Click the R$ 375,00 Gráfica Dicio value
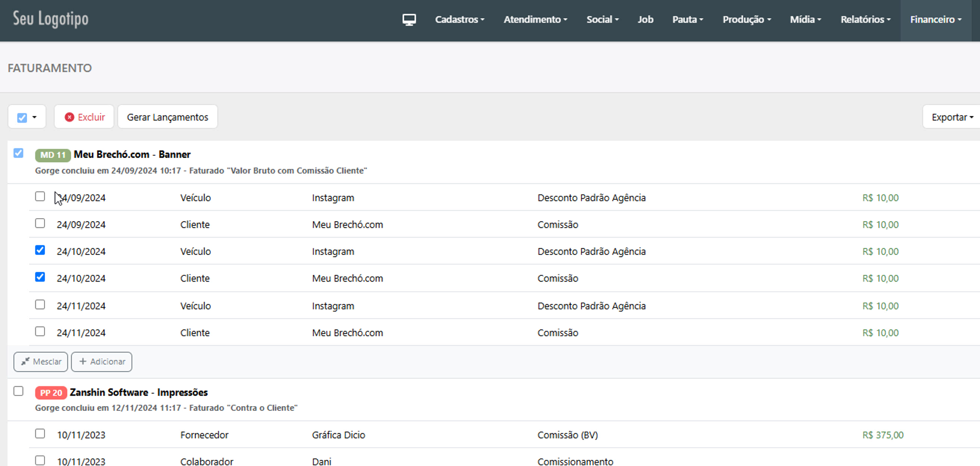The image size is (980, 466). point(883,435)
